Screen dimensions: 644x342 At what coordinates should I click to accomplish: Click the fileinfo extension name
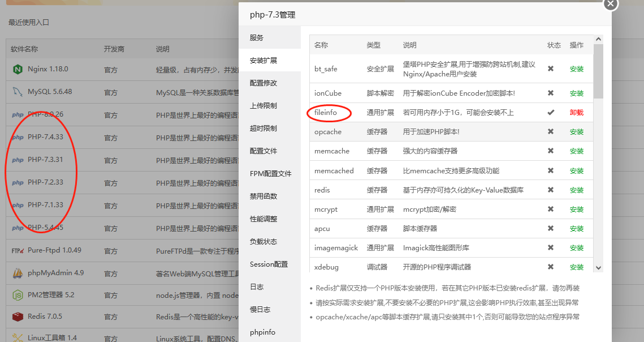[x=326, y=112]
